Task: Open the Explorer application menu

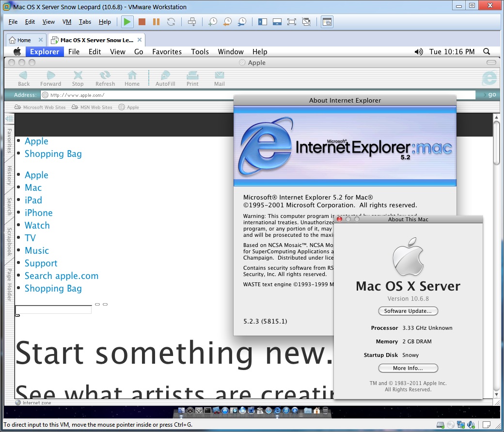Action: pyautogui.click(x=45, y=52)
